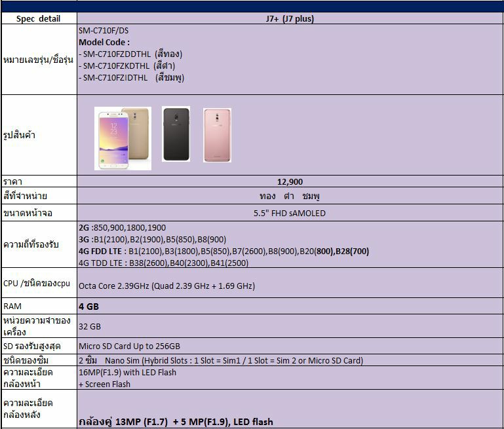The width and height of the screenshot is (504, 429).
Task: Select the SM-C710FZIDTHL pink model code line
Action: [x=131, y=77]
